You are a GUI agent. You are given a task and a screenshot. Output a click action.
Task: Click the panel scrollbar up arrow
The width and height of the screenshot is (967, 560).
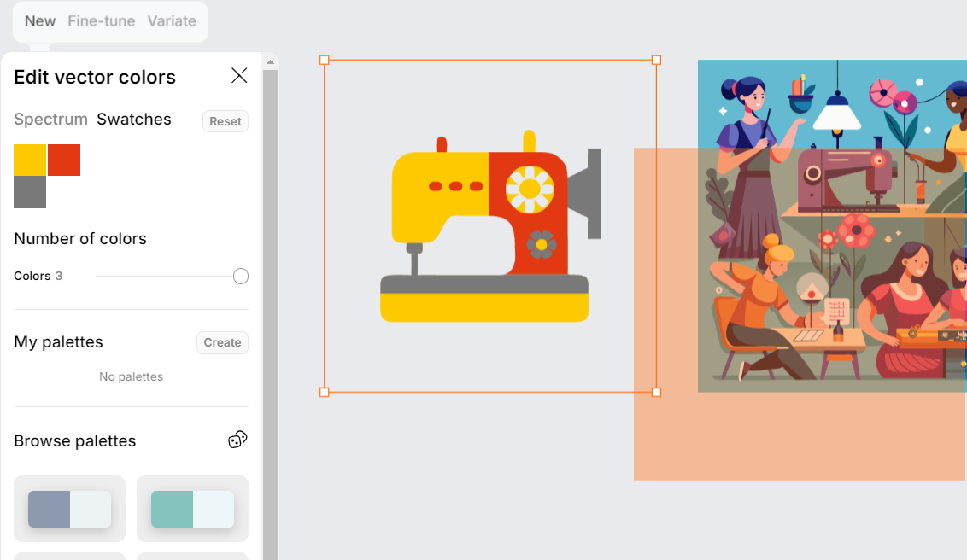coord(270,61)
